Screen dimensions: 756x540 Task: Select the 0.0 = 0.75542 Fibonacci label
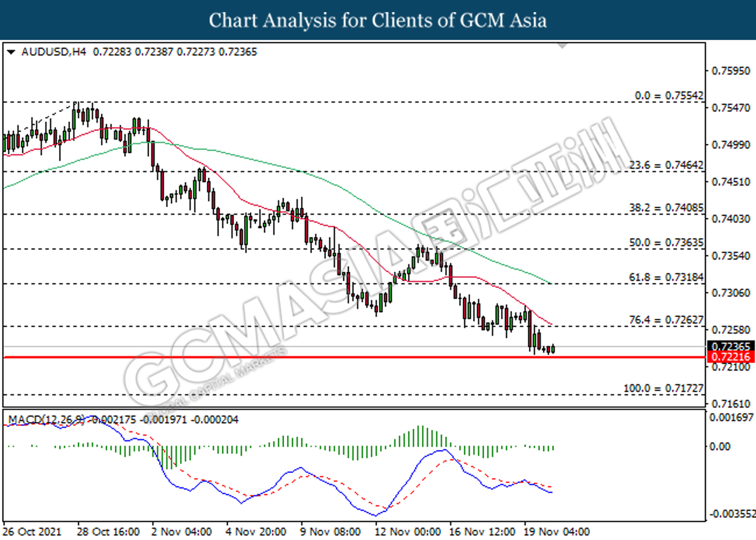[x=668, y=96]
